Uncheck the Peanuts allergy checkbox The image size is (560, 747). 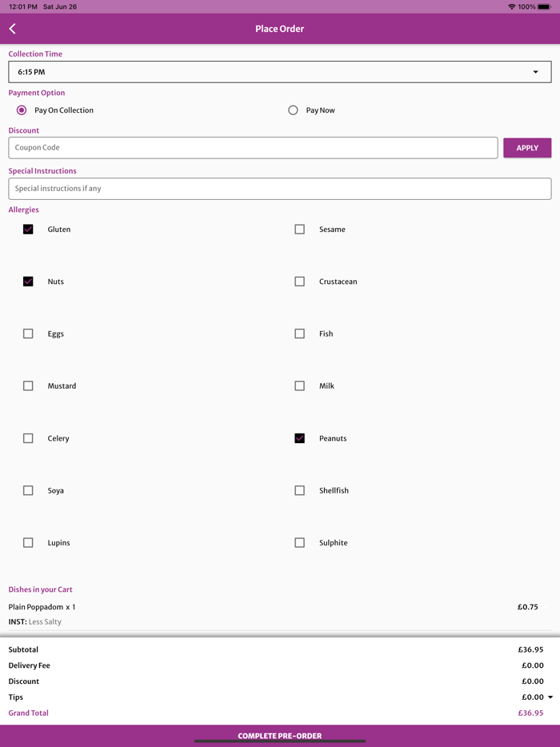[300, 438]
